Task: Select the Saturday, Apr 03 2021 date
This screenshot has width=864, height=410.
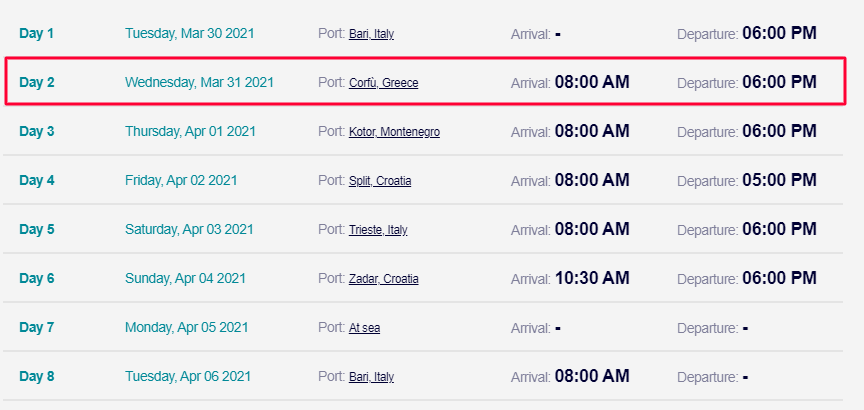Action: (x=190, y=229)
